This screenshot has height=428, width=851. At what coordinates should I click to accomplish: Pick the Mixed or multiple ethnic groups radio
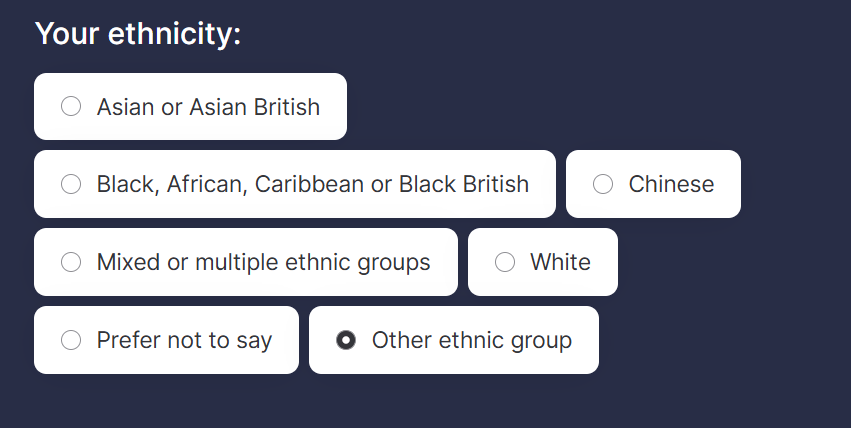71,262
